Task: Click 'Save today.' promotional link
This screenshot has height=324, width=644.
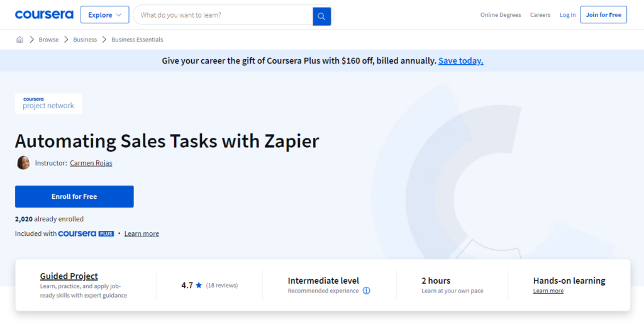Action: [x=461, y=61]
